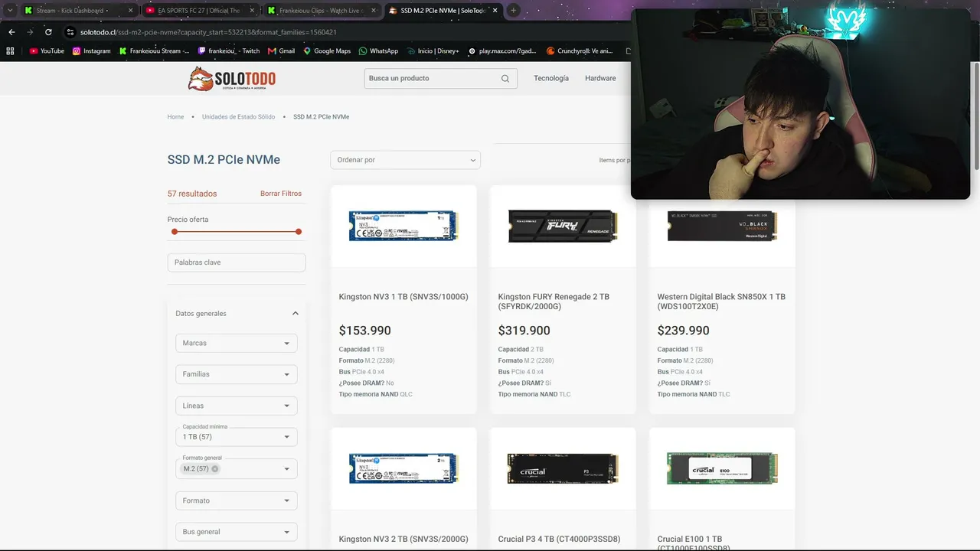Open the Líneas filter dropdown
980x551 pixels.
click(x=237, y=406)
